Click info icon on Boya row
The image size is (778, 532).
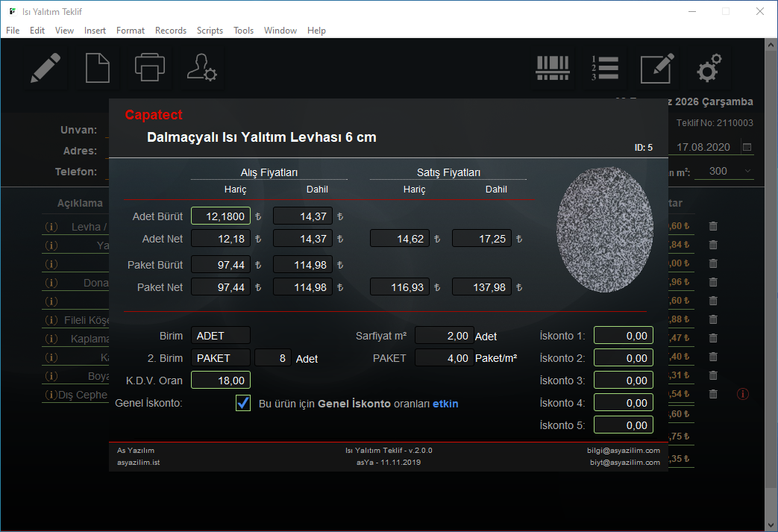51,376
